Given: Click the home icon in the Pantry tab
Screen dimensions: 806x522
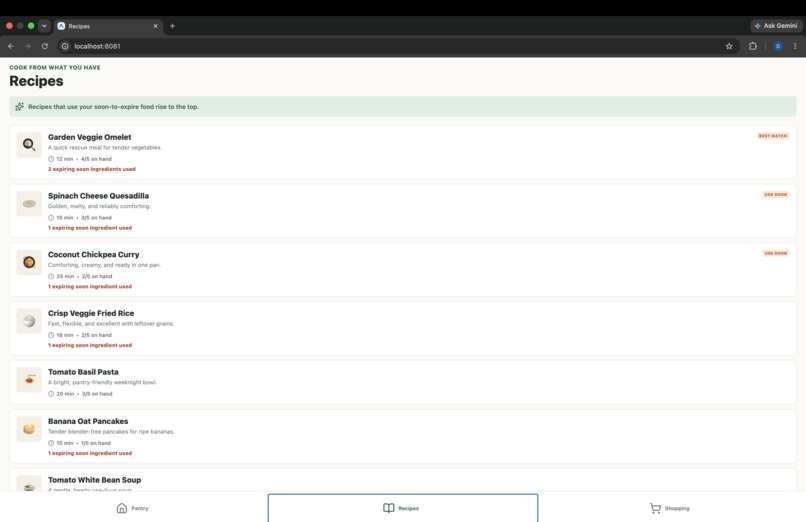Looking at the screenshot, I should 122,508.
